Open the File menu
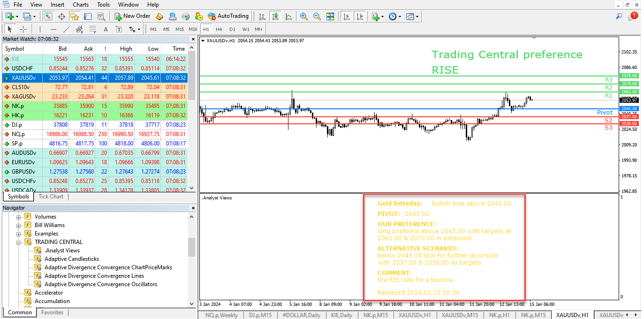 click(x=18, y=5)
